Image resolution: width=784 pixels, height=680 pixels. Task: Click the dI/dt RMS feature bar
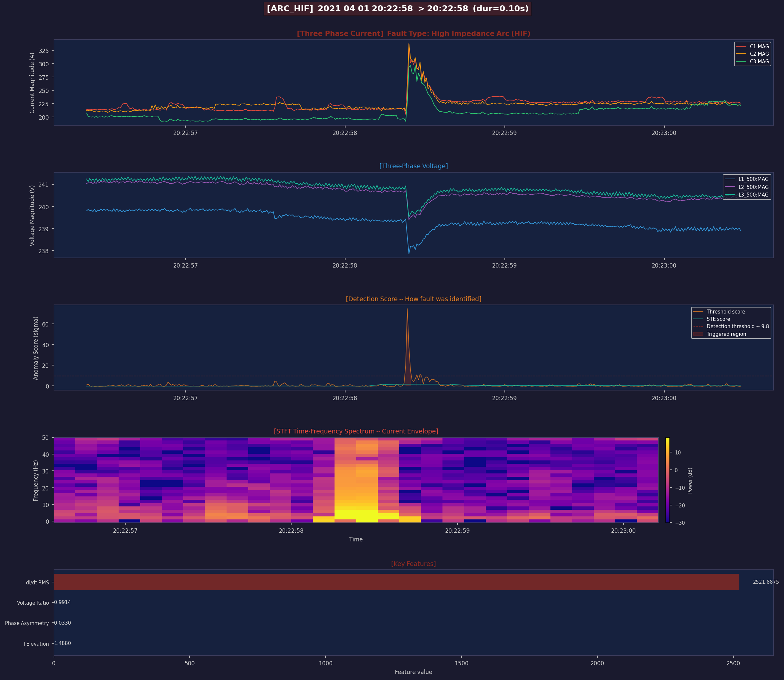point(396,582)
